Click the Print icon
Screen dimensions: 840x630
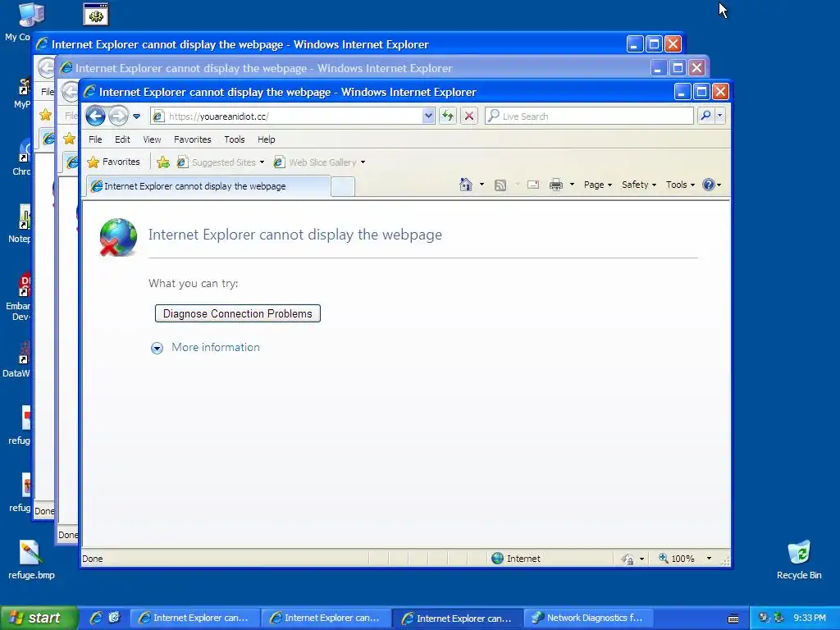pos(556,185)
